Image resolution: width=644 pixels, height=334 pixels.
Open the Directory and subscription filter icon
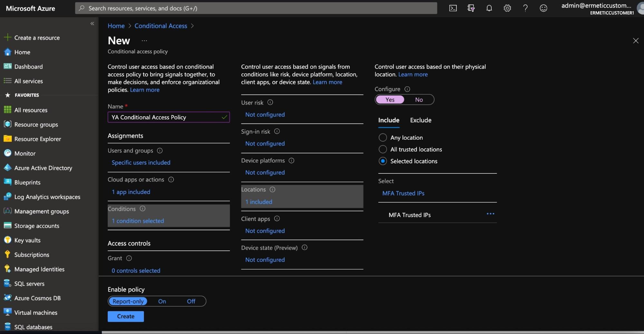pyautogui.click(x=471, y=8)
